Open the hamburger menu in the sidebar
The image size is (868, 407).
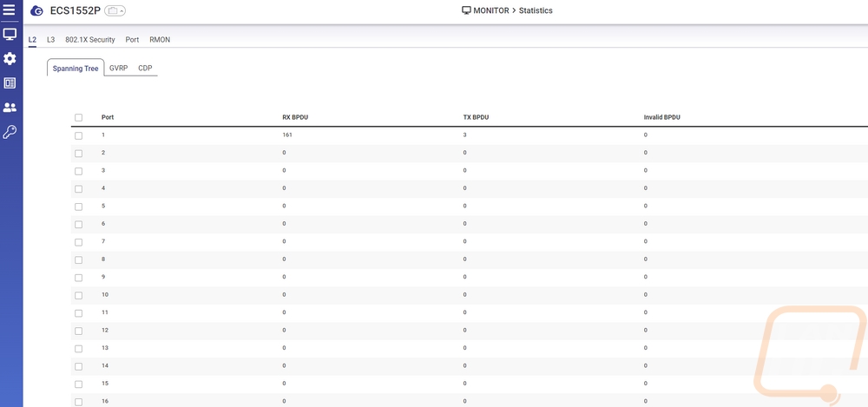(x=10, y=10)
